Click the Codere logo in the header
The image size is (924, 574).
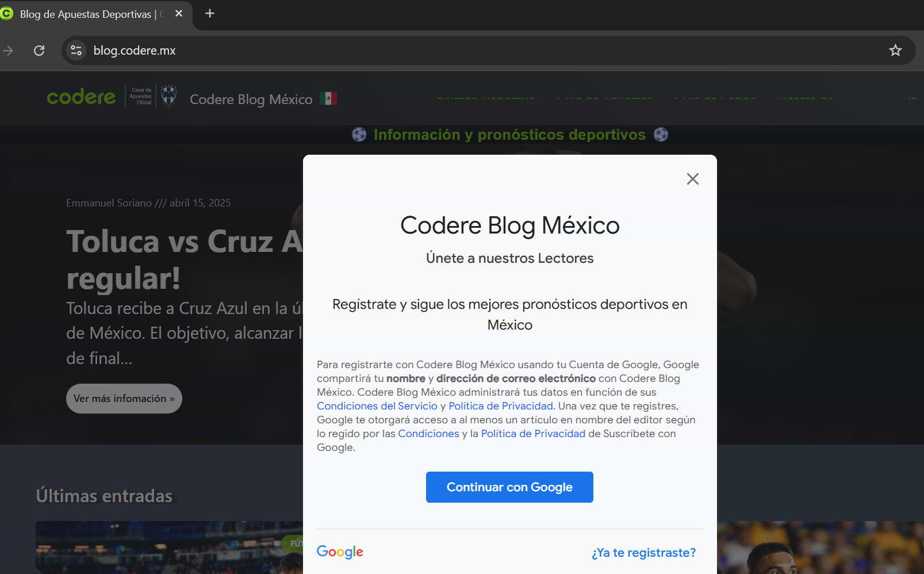[80, 97]
